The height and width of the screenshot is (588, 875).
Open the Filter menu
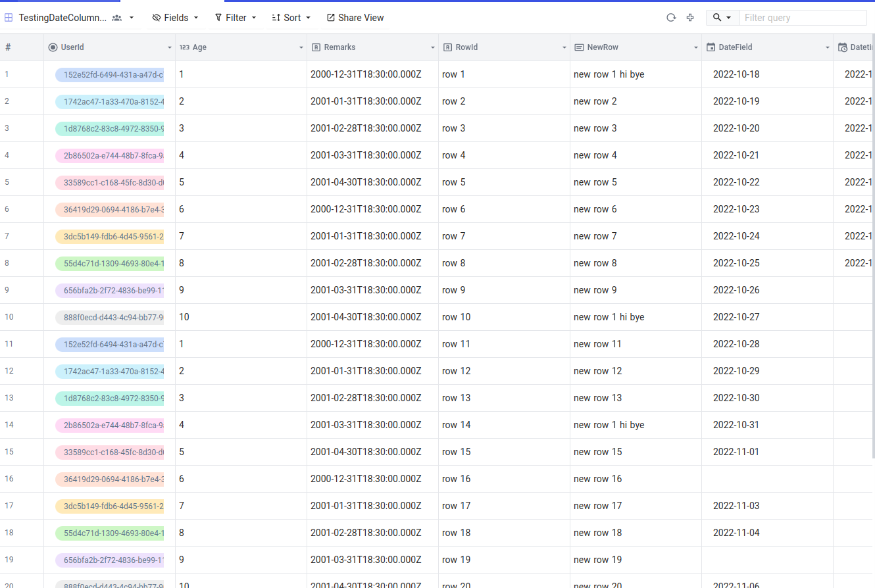(x=234, y=18)
